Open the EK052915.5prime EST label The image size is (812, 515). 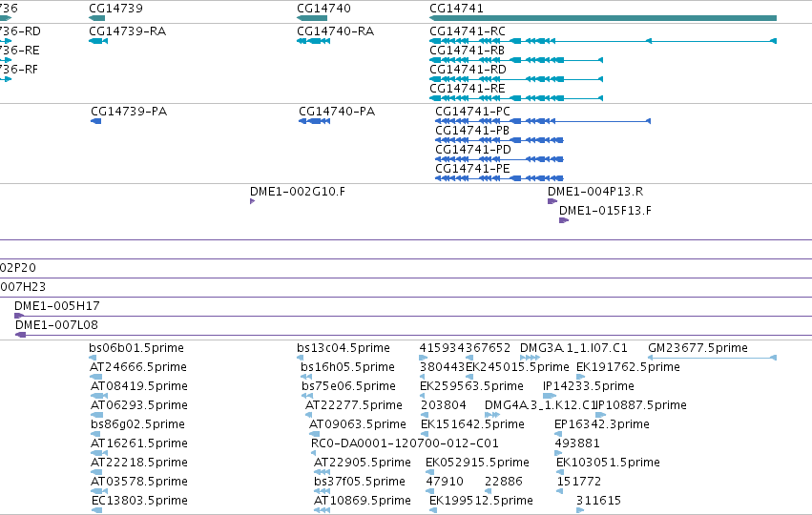(x=477, y=463)
